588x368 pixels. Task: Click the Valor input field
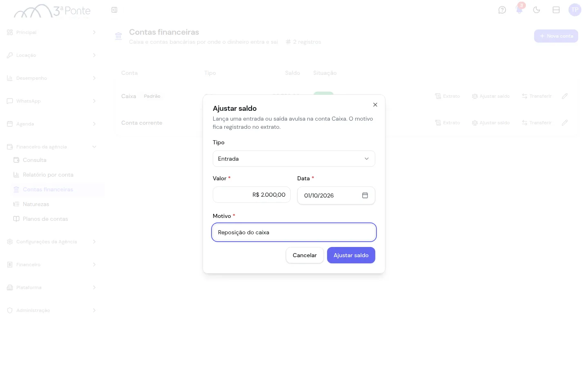(x=252, y=195)
